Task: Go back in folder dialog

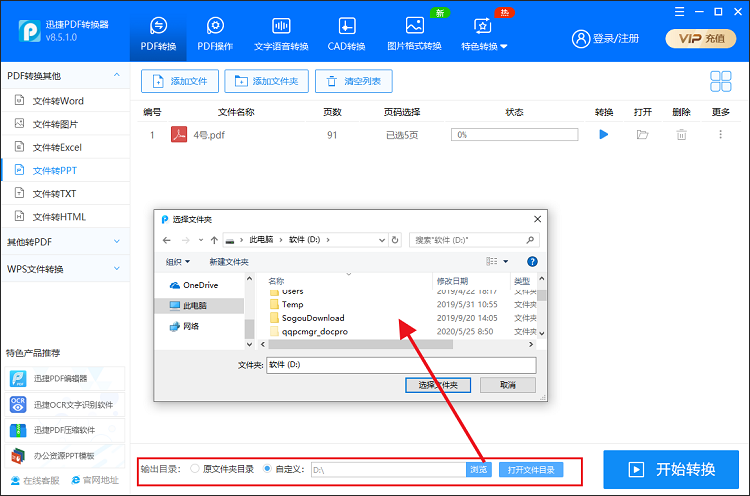Action: (x=166, y=240)
